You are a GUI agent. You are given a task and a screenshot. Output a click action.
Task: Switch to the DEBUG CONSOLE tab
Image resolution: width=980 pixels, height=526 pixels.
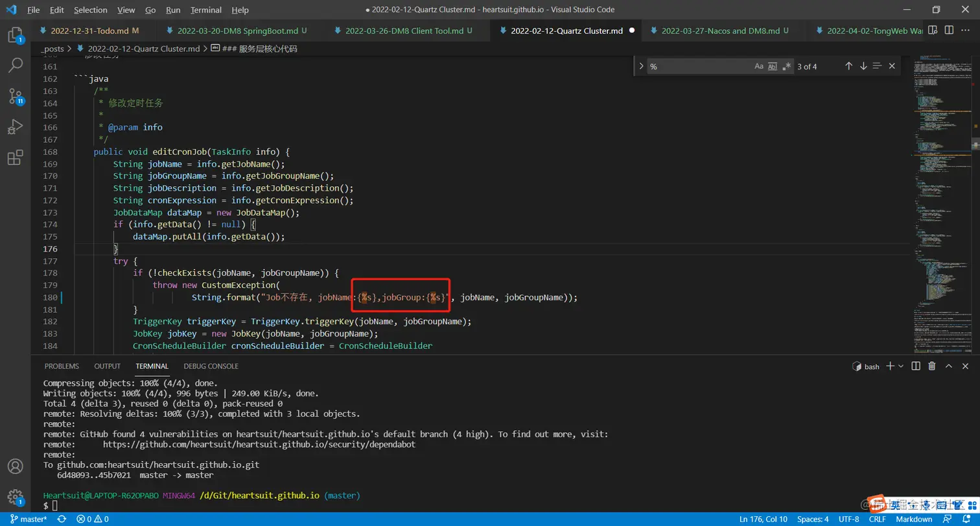click(x=211, y=366)
